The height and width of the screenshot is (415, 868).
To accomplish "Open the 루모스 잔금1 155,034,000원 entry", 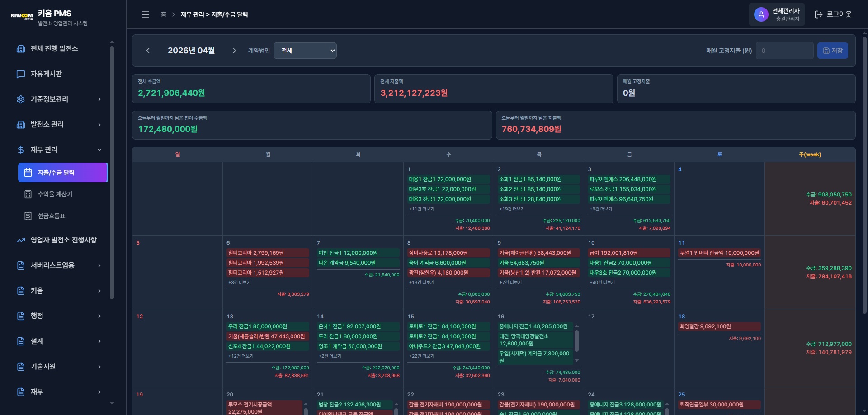I will (629, 189).
